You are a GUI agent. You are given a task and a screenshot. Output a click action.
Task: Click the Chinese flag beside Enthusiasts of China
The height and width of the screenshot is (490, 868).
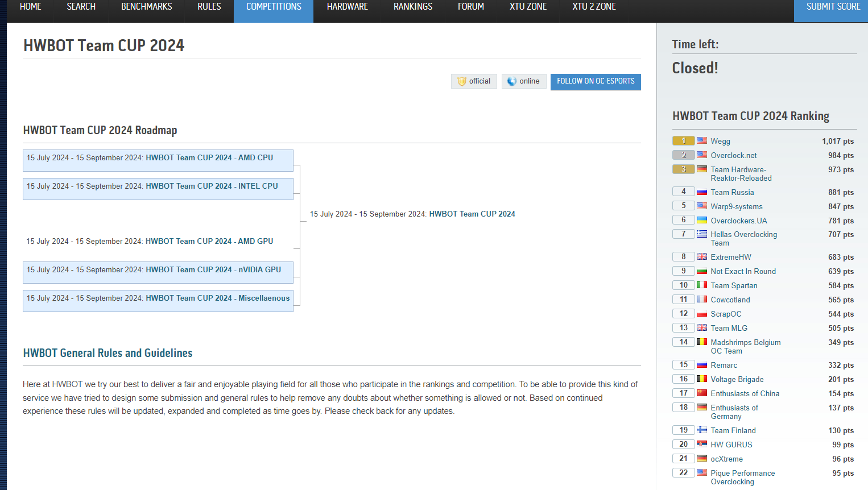(x=702, y=393)
